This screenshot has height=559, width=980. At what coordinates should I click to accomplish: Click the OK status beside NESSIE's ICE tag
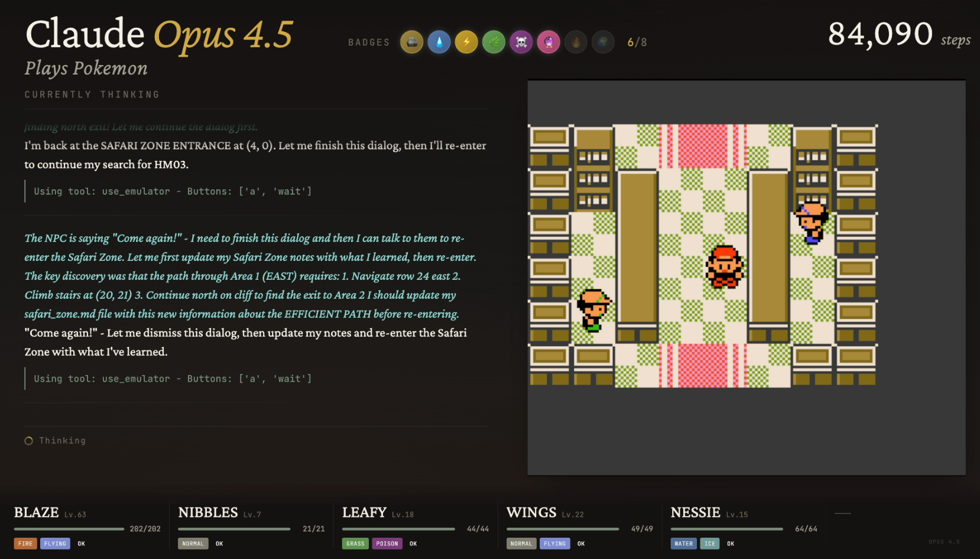point(731,544)
